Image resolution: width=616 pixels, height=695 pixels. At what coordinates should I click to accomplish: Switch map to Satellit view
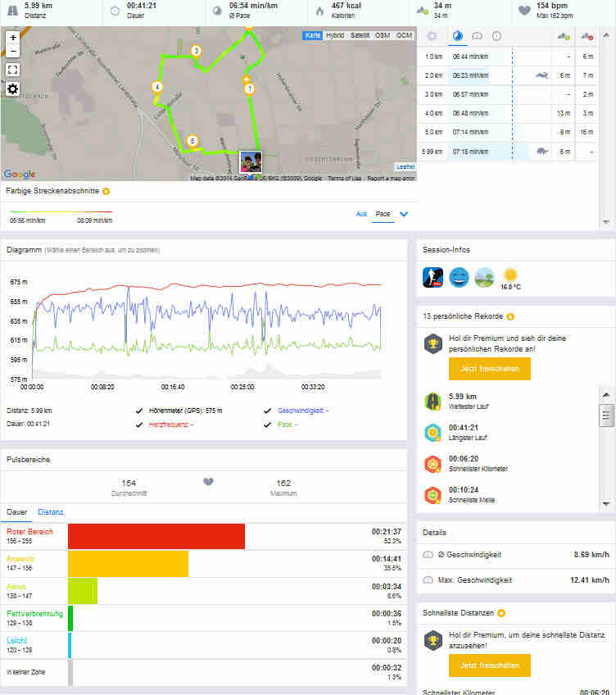360,36
